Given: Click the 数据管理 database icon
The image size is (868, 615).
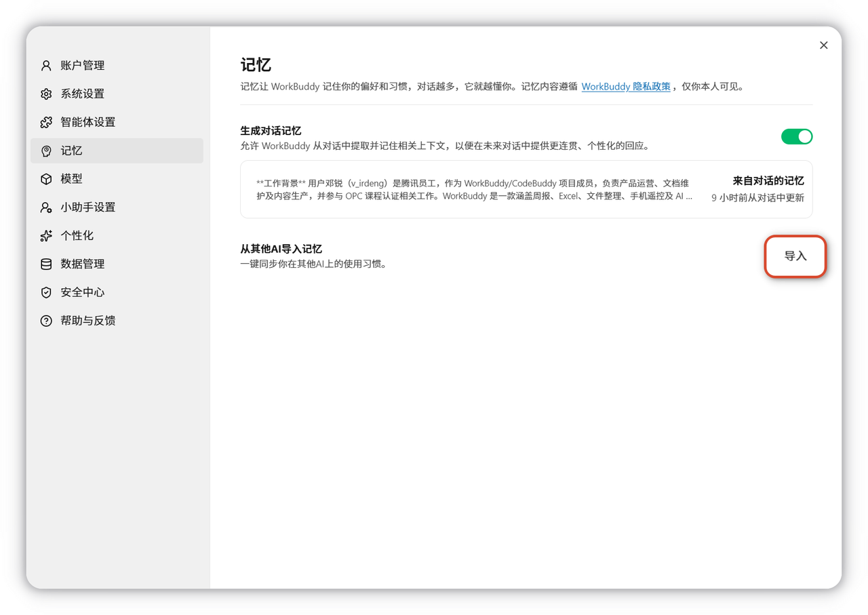Looking at the screenshot, I should click(x=46, y=264).
